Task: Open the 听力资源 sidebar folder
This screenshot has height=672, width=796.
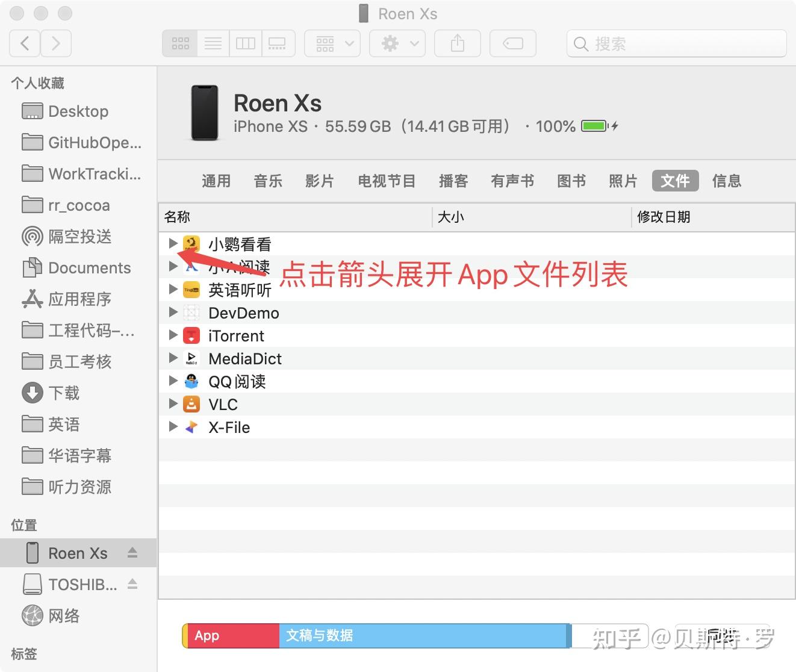Action: pyautogui.click(x=78, y=487)
